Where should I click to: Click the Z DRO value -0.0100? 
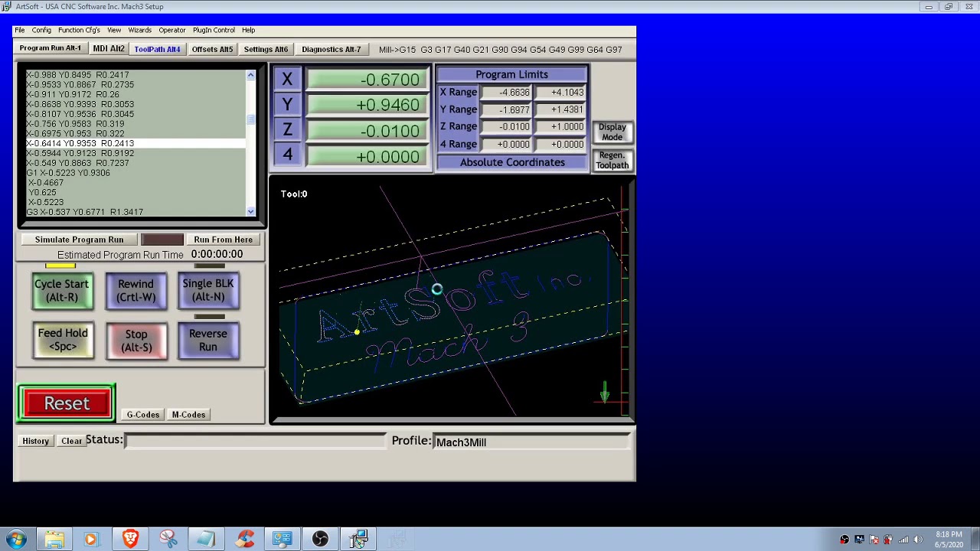(366, 131)
